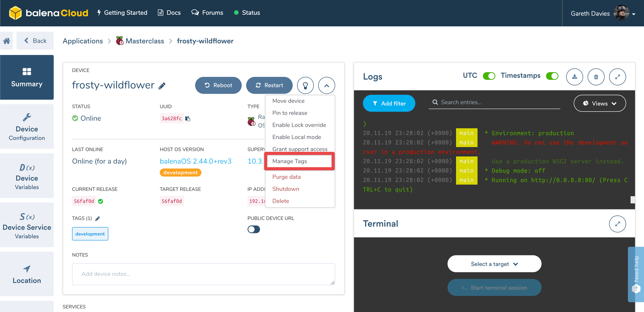Toggle the UTC switch off

click(489, 76)
